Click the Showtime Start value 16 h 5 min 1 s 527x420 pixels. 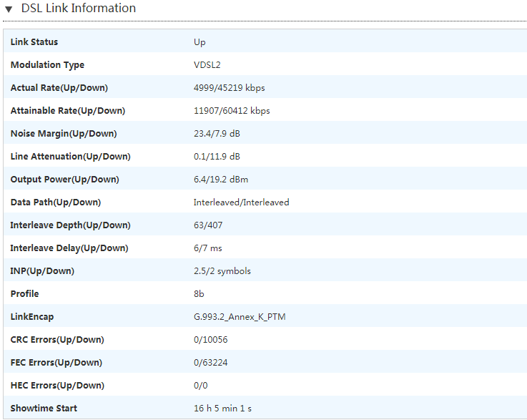click(222, 409)
